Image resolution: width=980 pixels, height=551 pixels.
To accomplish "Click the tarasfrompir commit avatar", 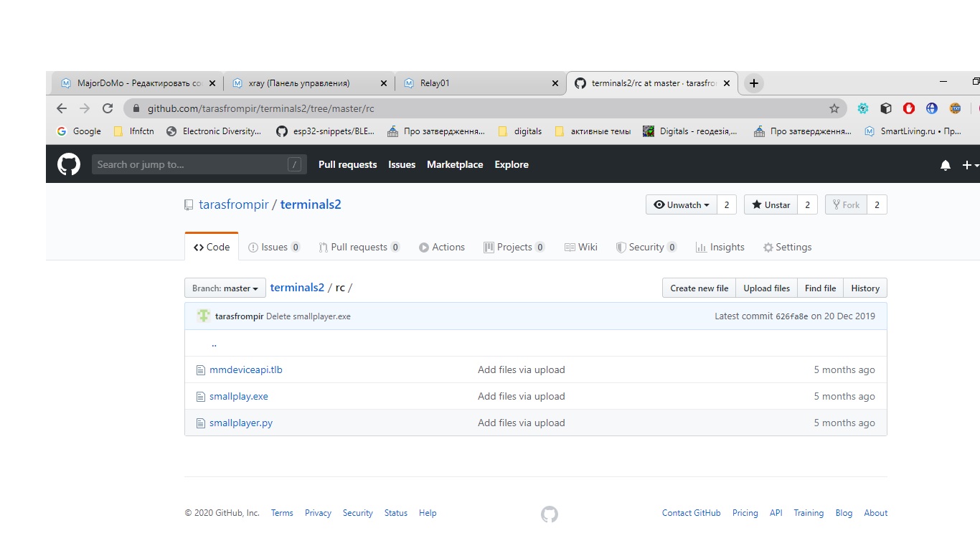I will click(204, 316).
